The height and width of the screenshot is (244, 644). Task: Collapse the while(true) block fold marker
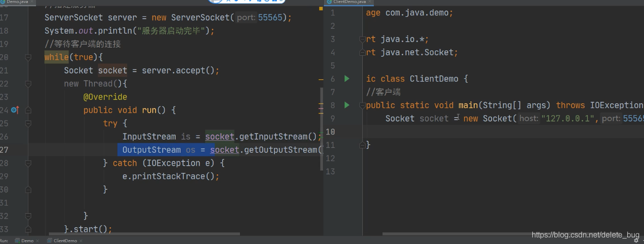pos(28,58)
